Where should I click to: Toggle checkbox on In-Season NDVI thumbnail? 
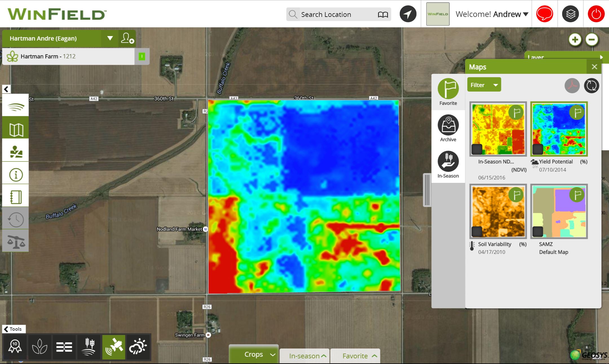click(x=477, y=149)
